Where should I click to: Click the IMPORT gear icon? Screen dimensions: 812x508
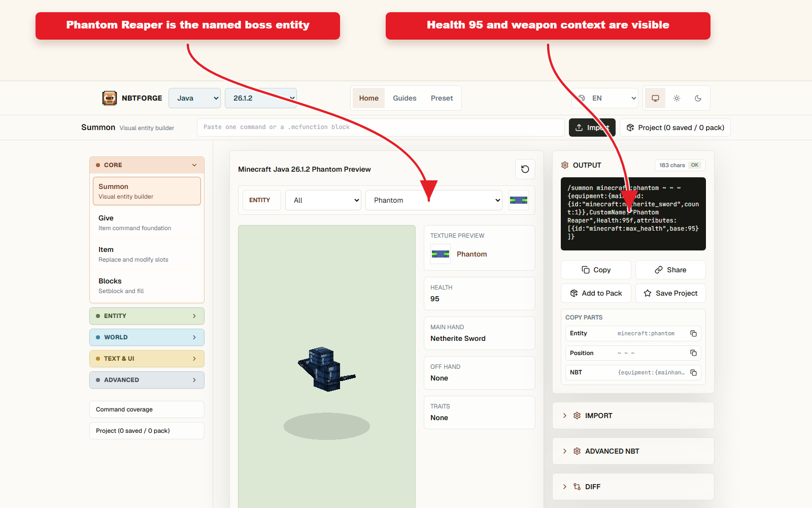pos(577,416)
